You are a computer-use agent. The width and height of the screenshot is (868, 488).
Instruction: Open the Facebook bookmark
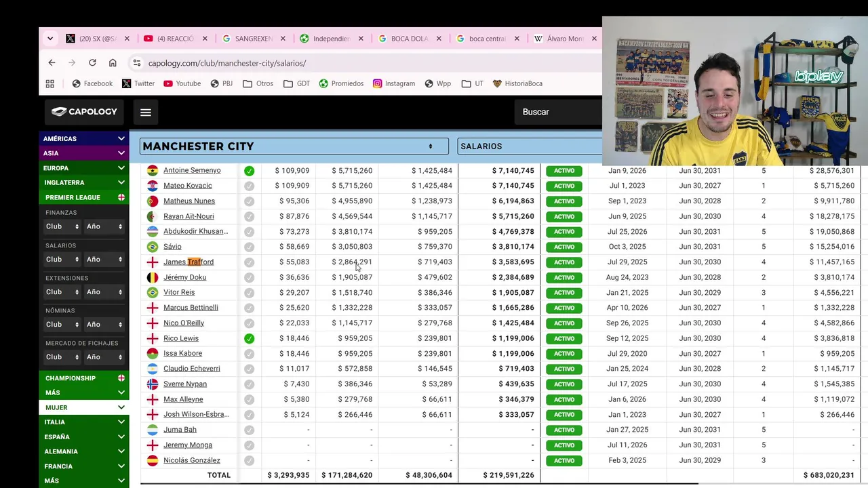[x=92, y=83]
